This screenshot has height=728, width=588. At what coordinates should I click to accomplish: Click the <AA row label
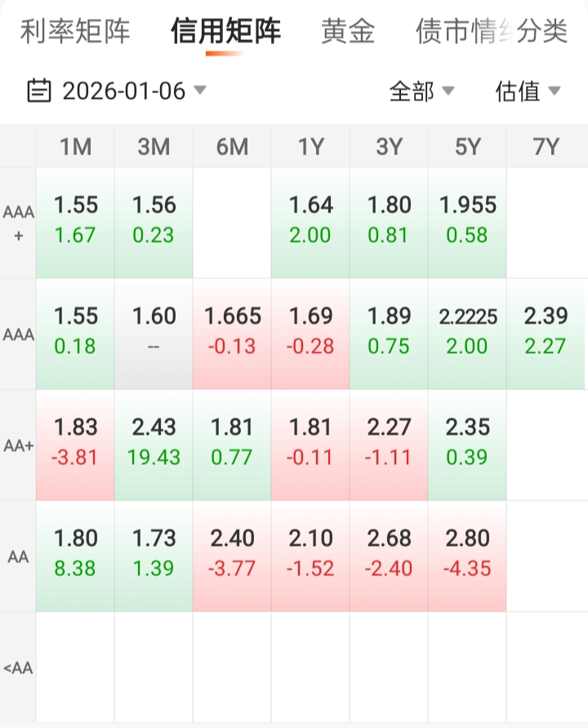[18, 668]
